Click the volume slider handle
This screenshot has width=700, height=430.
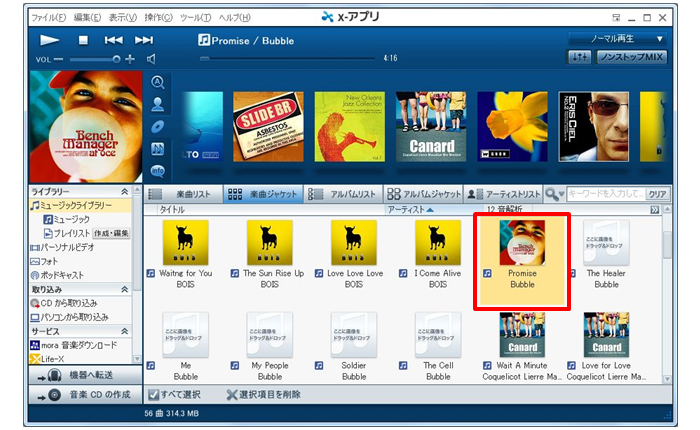[116, 59]
